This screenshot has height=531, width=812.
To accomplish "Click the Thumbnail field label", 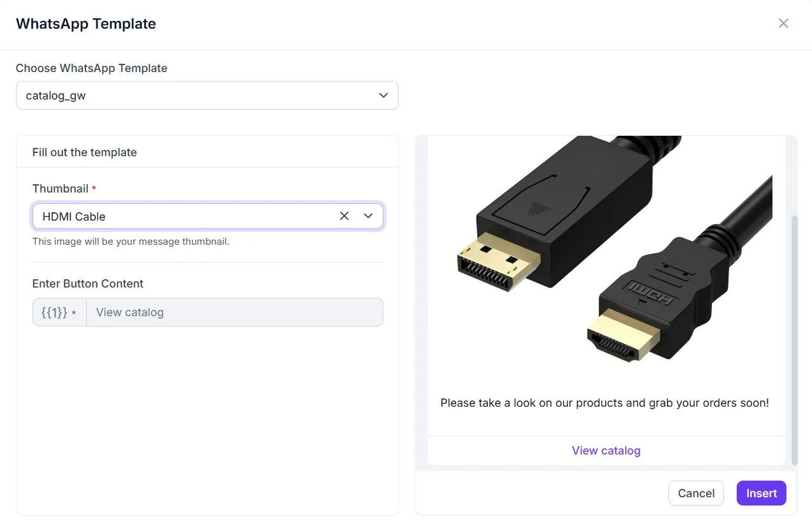I will [61, 189].
